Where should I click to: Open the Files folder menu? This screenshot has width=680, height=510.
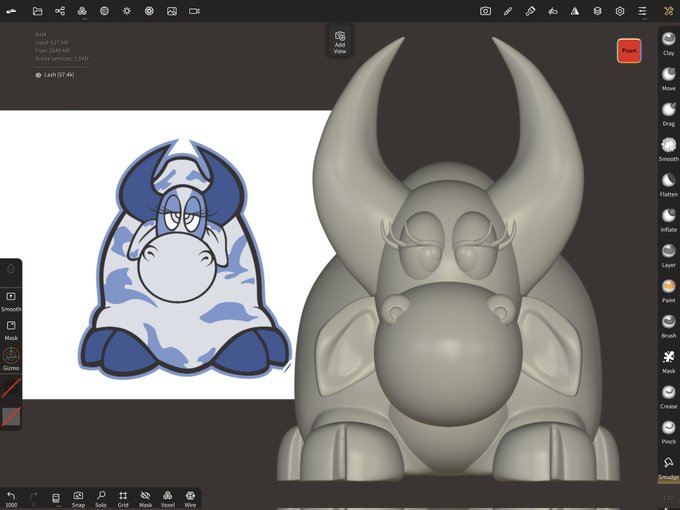point(37,11)
